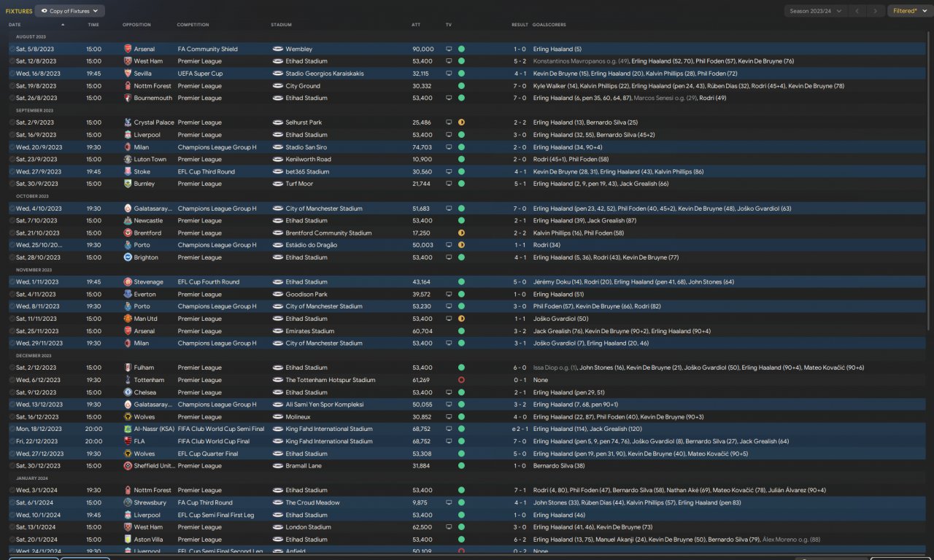Click the green win dot for Sat, 5/8/2023
This screenshot has height=560, width=934.
[461, 49]
